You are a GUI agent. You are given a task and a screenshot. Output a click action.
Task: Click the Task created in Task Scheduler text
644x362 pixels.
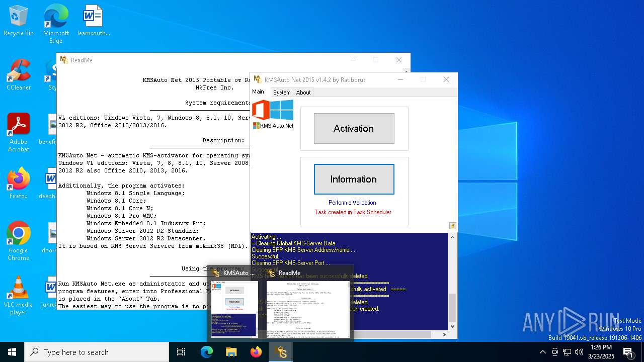[x=353, y=212]
